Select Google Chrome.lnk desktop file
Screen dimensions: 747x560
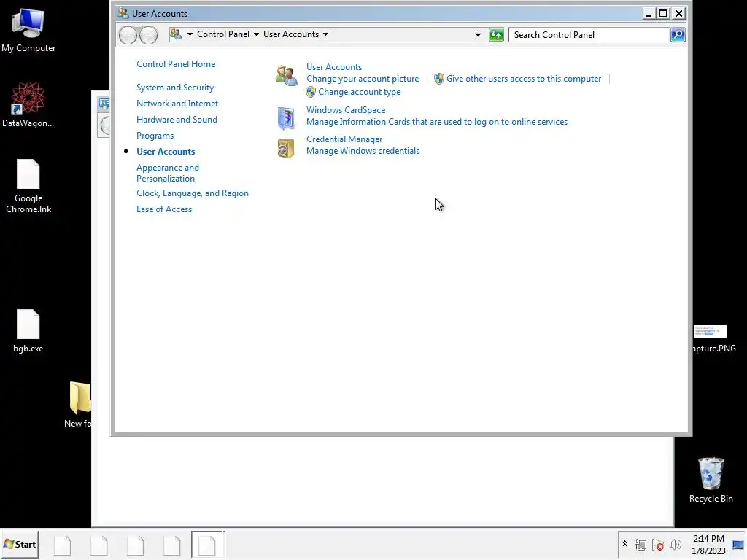[x=28, y=186]
